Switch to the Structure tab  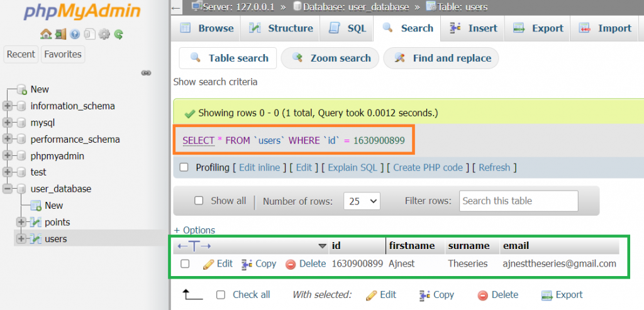281,28
